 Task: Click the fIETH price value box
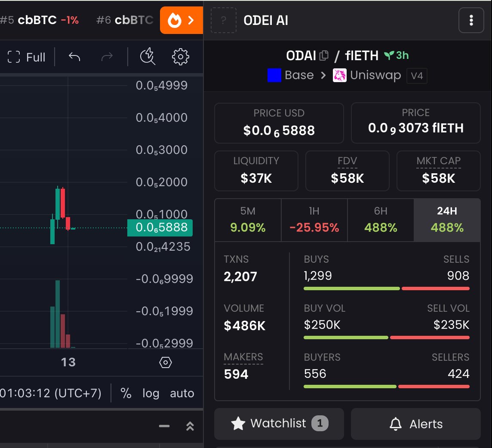[x=416, y=123]
